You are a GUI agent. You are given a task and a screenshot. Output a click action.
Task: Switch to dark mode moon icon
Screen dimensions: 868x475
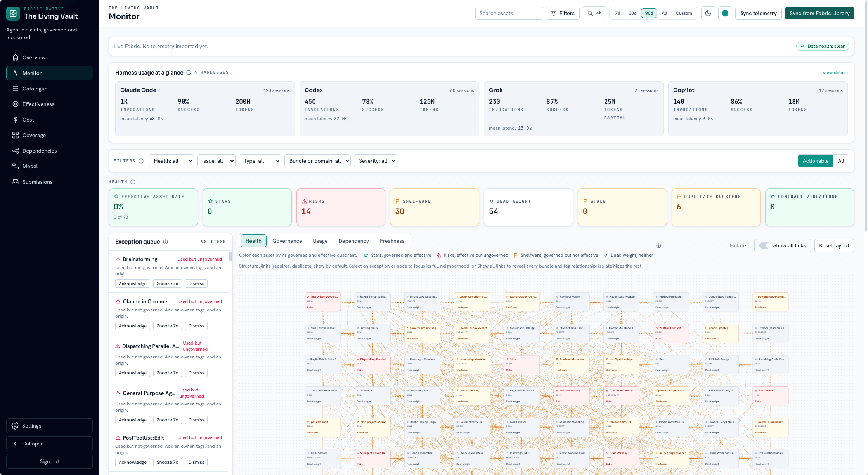[x=708, y=13]
